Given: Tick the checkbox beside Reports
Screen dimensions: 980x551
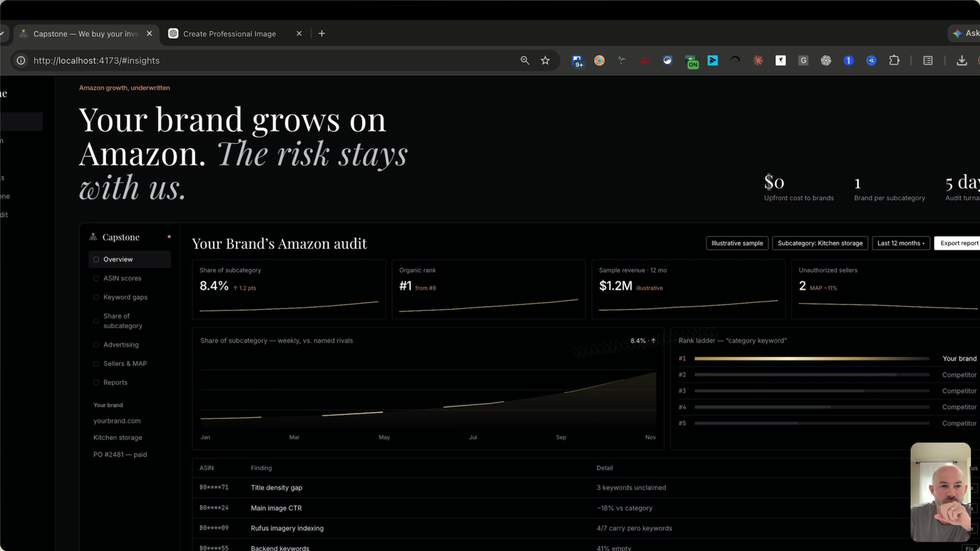Looking at the screenshot, I should pyautogui.click(x=96, y=383).
